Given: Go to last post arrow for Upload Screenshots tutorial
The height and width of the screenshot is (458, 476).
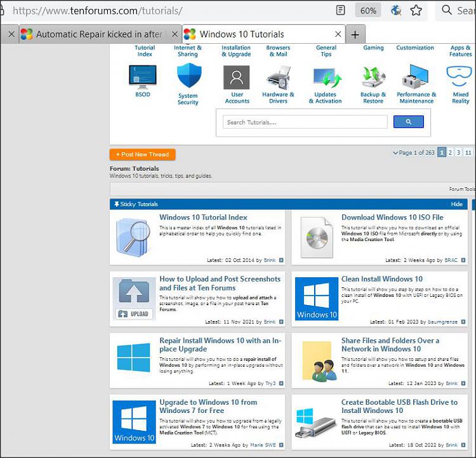Looking at the screenshot, I should point(281,322).
